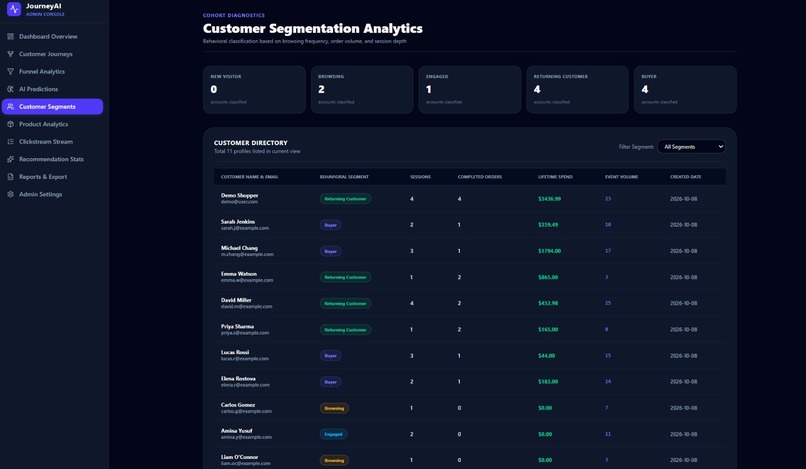Screen dimensions: 806x469
Task: Click the Completed Orders column header
Action: 480,177
